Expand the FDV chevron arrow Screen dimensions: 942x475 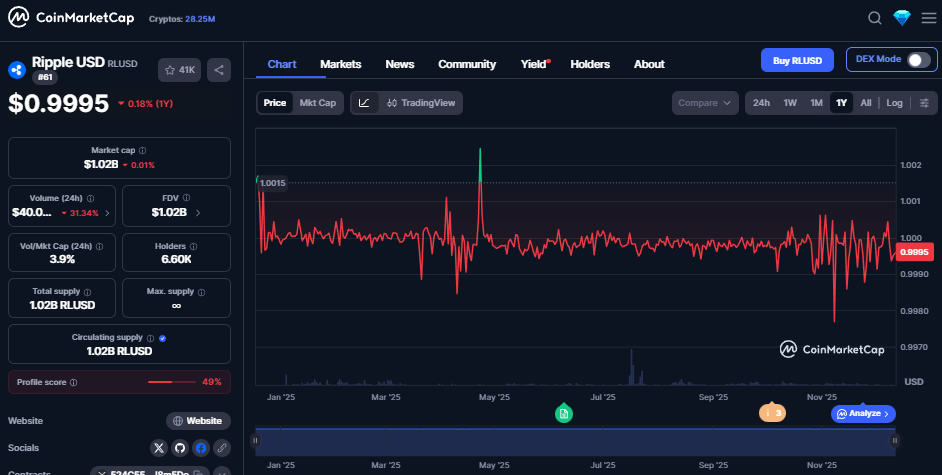point(198,212)
